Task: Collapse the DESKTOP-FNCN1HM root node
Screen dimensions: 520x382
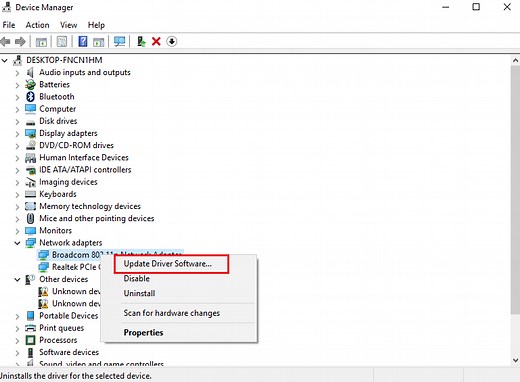Action: [x=5, y=60]
